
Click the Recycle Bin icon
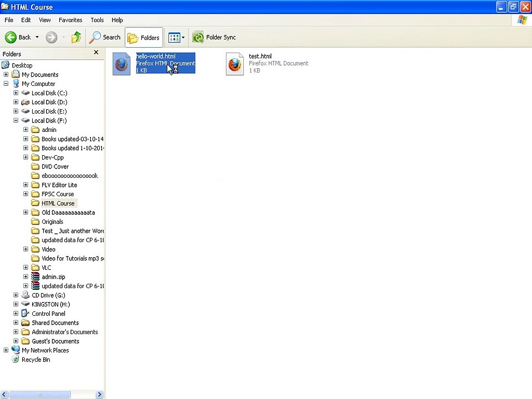point(16,359)
